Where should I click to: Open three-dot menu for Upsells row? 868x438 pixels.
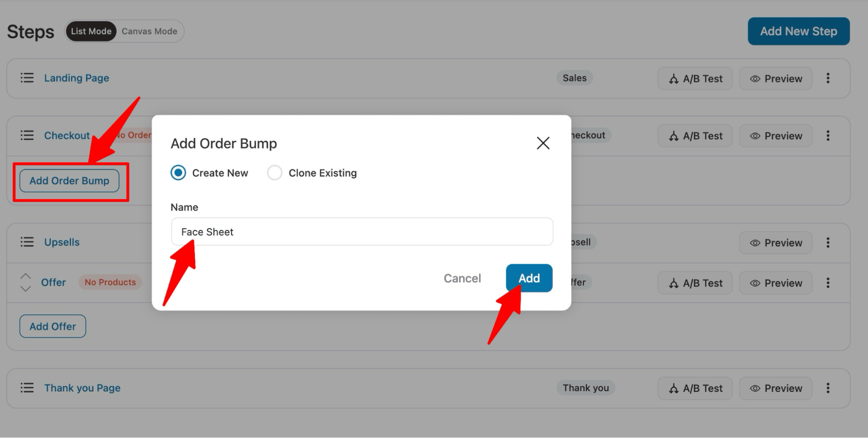coord(828,242)
